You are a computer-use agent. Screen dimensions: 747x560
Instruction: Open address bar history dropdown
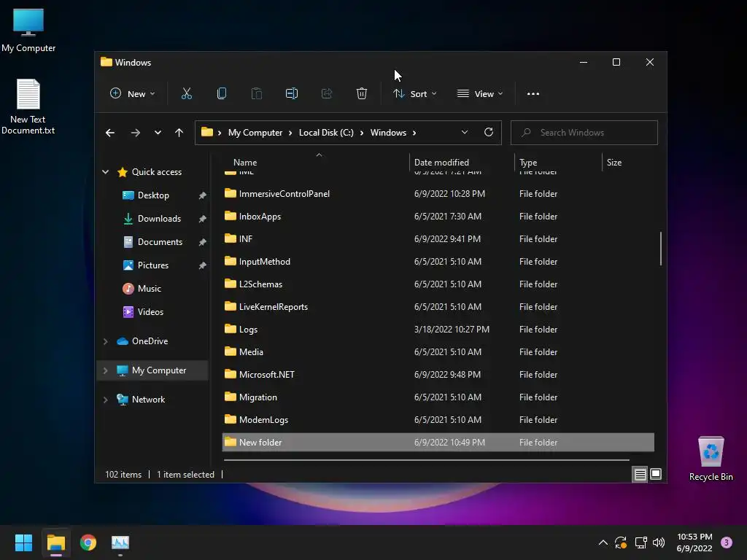click(465, 133)
